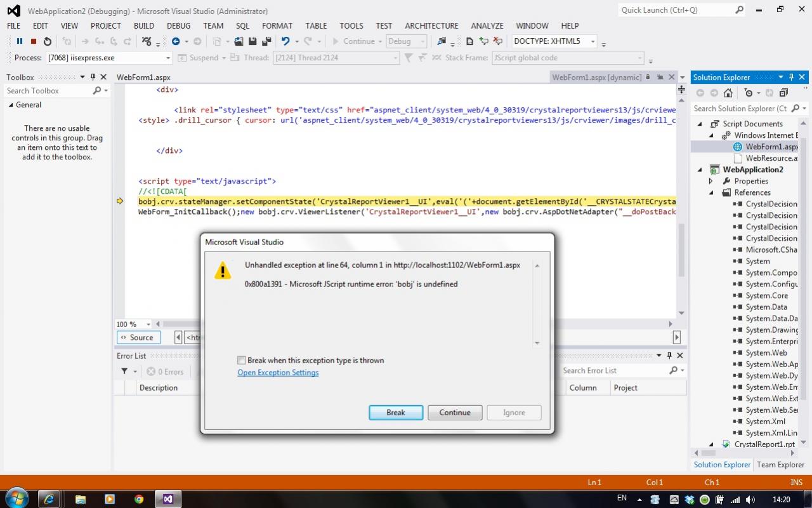The image size is (812, 508).
Task: Open the Process iisexpress.exe dropdown
Action: point(167,58)
